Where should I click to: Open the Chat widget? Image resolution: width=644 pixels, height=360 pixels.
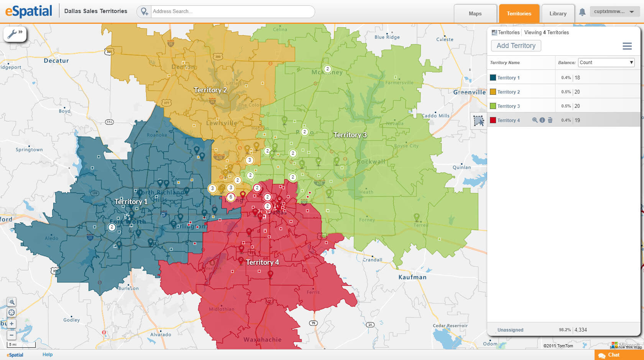coord(619,355)
